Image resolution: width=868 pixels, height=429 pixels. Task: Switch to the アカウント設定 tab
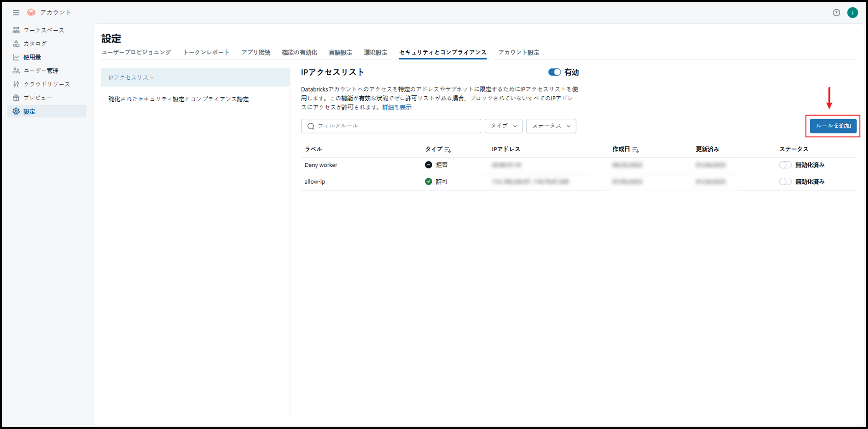(518, 53)
